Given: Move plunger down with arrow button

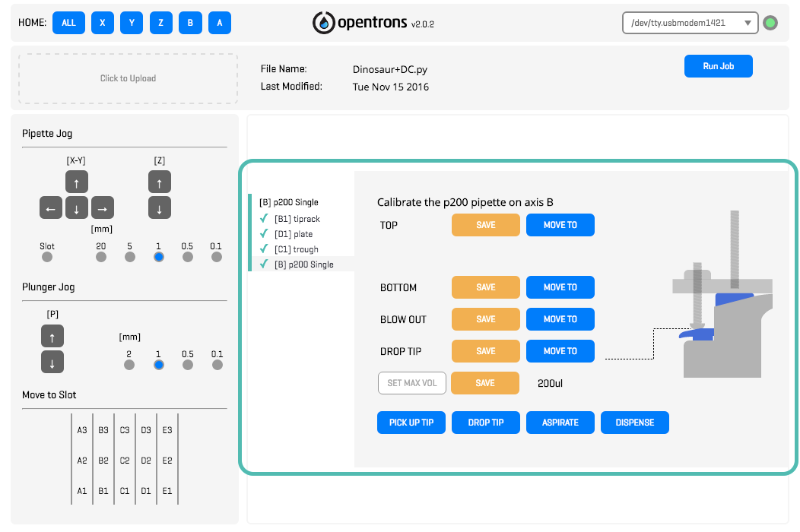Looking at the screenshot, I should point(52,362).
